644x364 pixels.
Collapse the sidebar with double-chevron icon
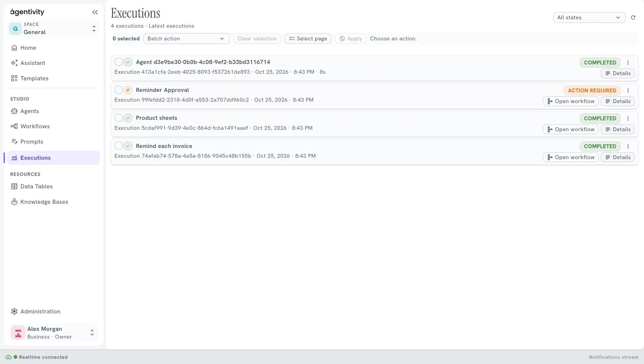(95, 12)
